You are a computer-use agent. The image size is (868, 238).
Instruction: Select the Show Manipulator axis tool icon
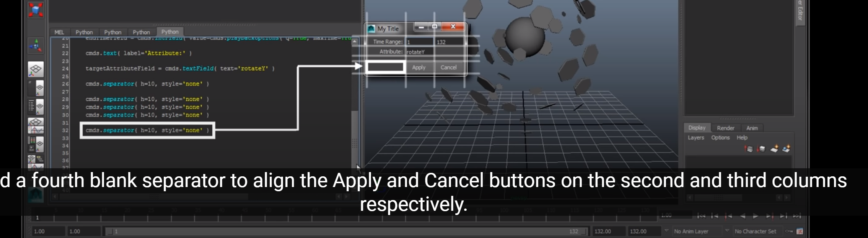(x=36, y=46)
